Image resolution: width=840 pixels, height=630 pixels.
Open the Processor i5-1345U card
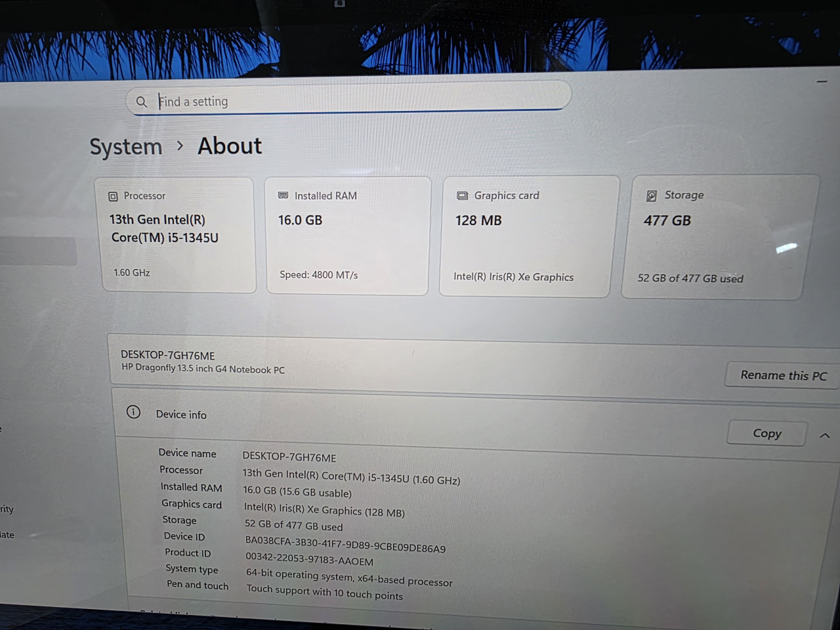click(177, 235)
